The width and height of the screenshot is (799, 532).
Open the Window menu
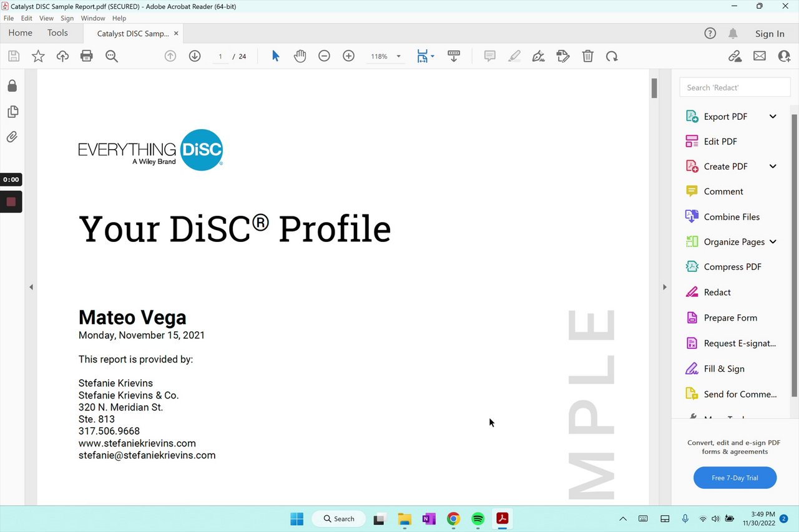(93, 18)
